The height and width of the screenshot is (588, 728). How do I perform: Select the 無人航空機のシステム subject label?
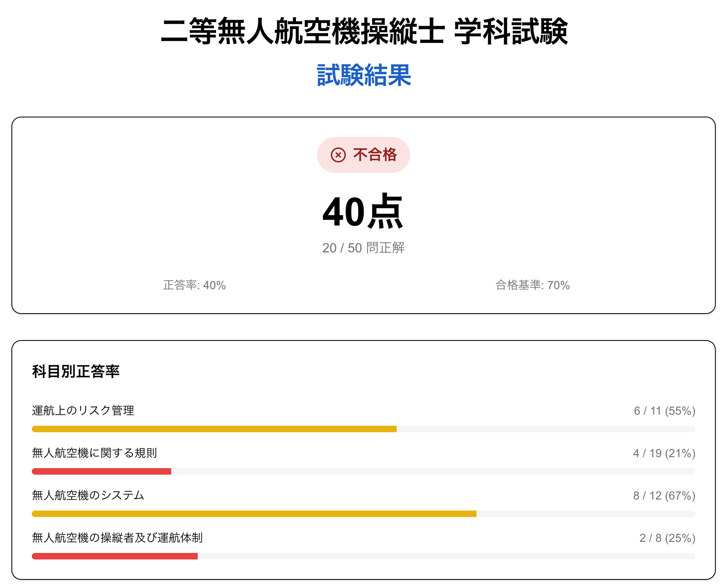pyautogui.click(x=88, y=495)
